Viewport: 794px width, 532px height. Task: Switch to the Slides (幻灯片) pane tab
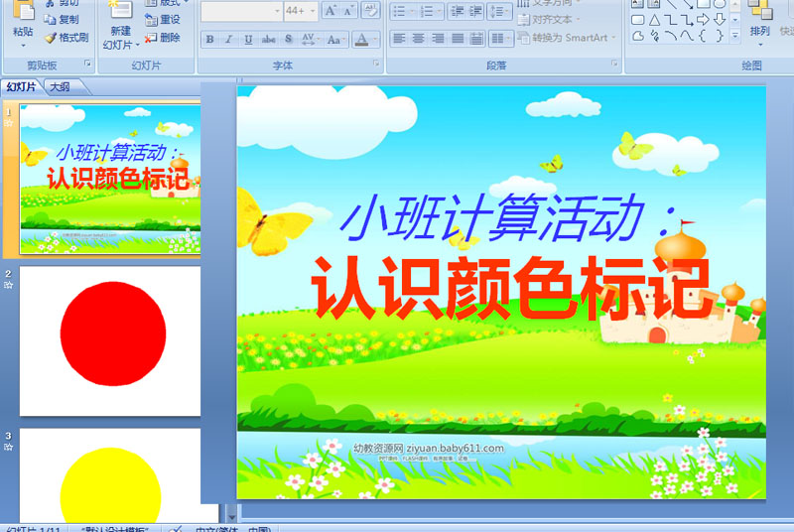21,87
